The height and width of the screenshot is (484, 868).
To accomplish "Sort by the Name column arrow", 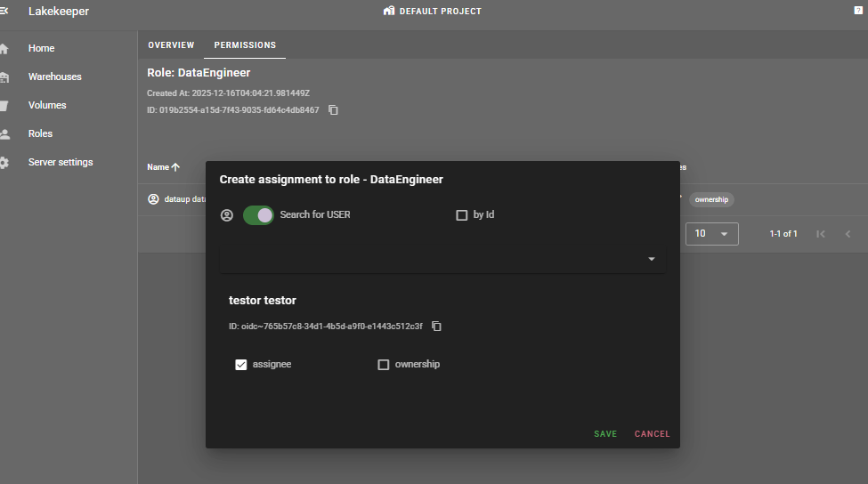I will click(175, 167).
